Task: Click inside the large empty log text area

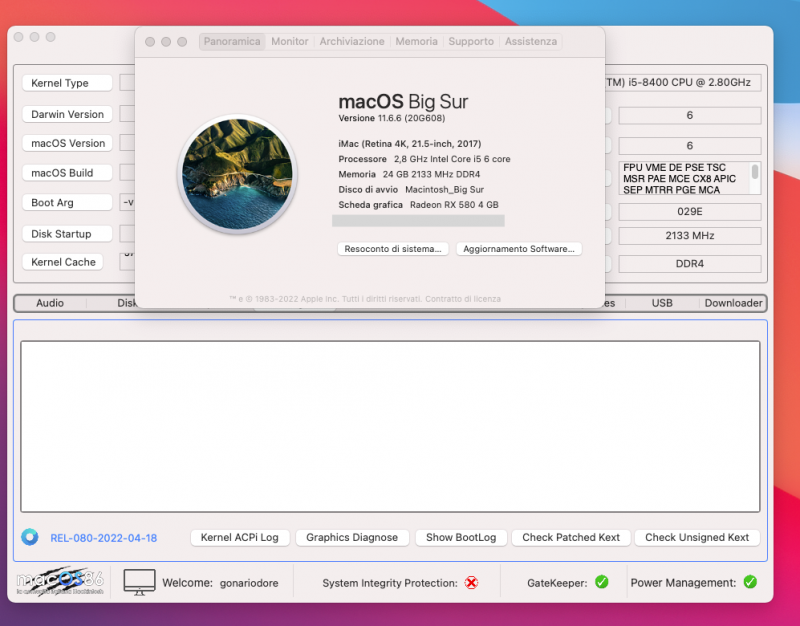Action: coord(390,427)
